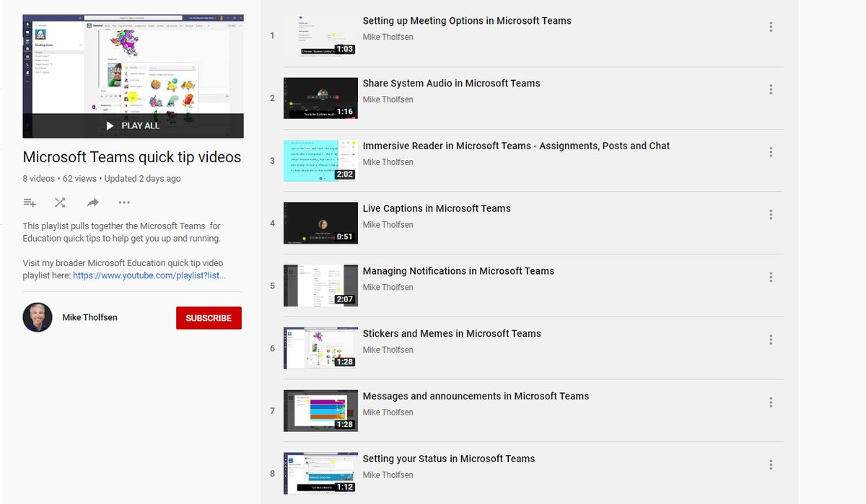Click Mike Tholfsen under Share System Audio video
The image size is (866, 504).
coord(388,100)
